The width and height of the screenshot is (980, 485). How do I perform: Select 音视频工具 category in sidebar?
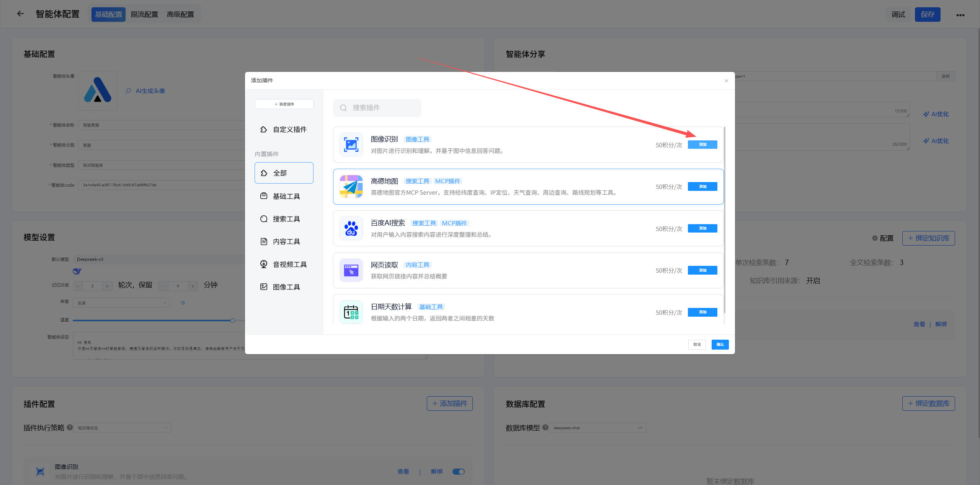point(289,264)
